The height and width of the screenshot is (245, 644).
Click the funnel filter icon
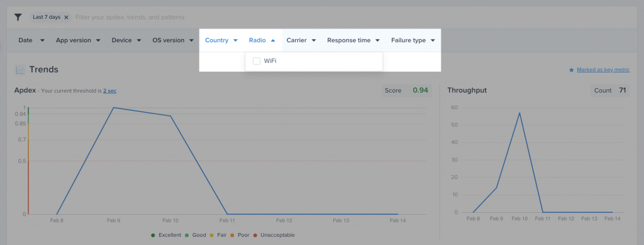(x=18, y=17)
